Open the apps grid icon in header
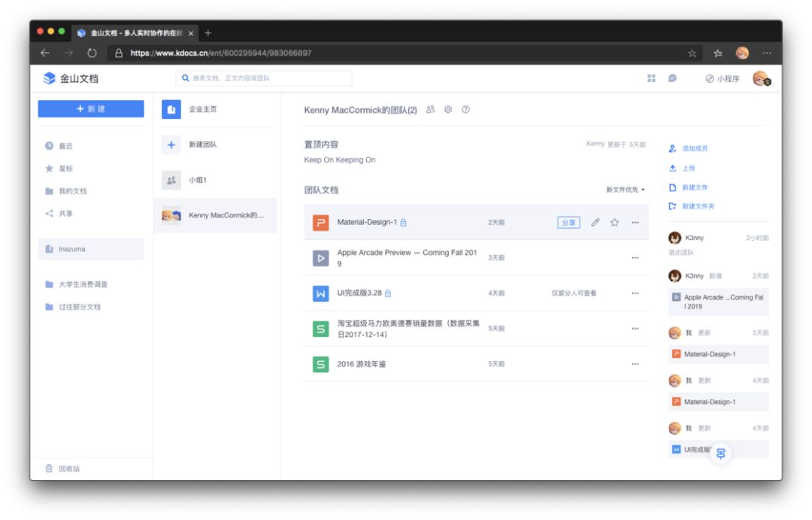Screen dimensions: 812x520 651,78
